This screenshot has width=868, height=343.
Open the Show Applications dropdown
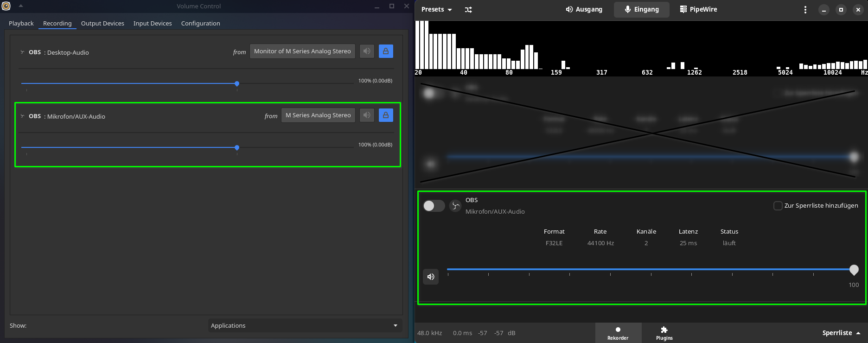[x=305, y=325]
